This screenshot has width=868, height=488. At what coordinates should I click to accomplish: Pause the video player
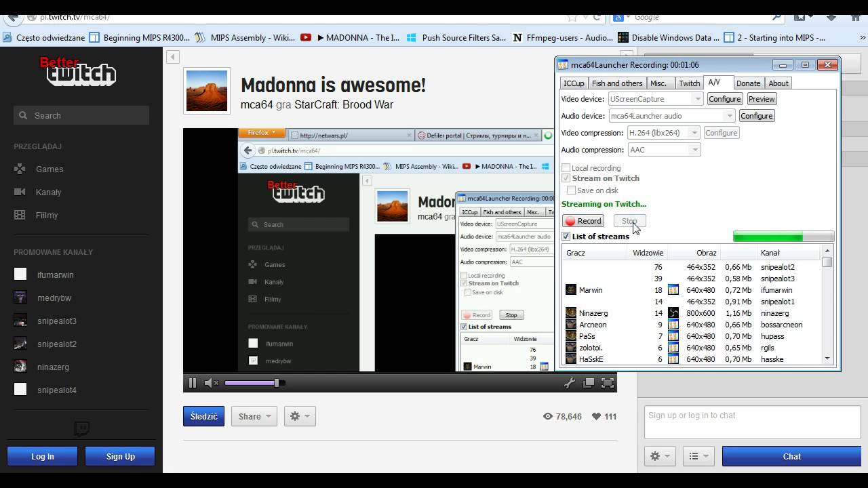click(193, 383)
